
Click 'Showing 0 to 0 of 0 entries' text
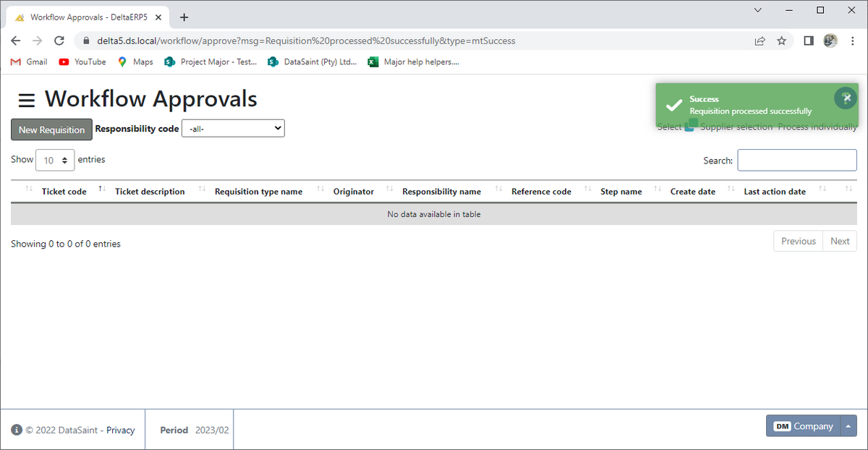(66, 244)
